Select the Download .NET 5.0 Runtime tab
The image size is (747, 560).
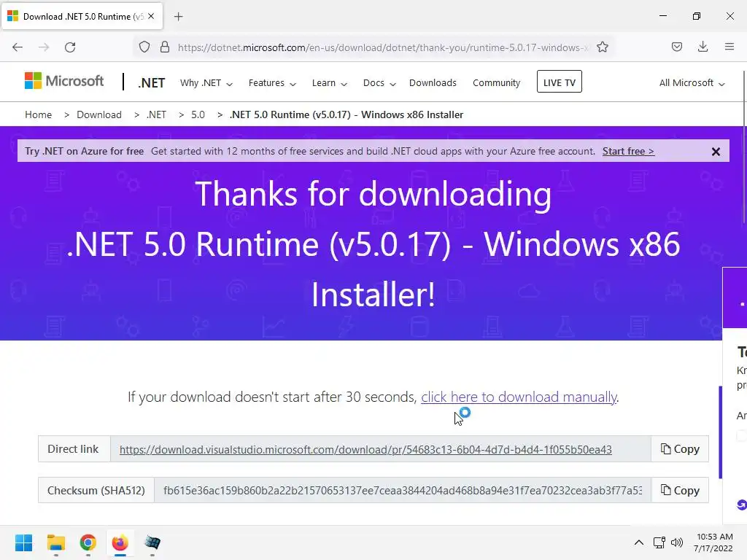[82, 16]
